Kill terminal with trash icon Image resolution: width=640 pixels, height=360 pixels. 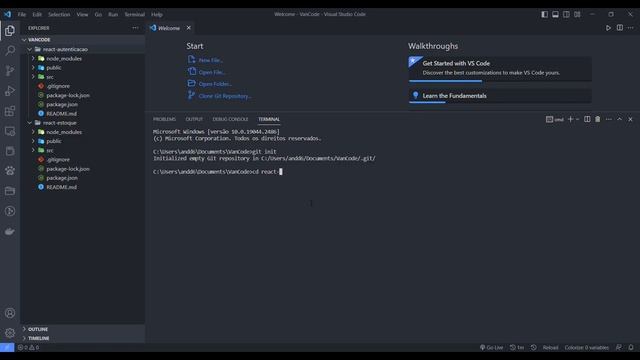[598, 119]
